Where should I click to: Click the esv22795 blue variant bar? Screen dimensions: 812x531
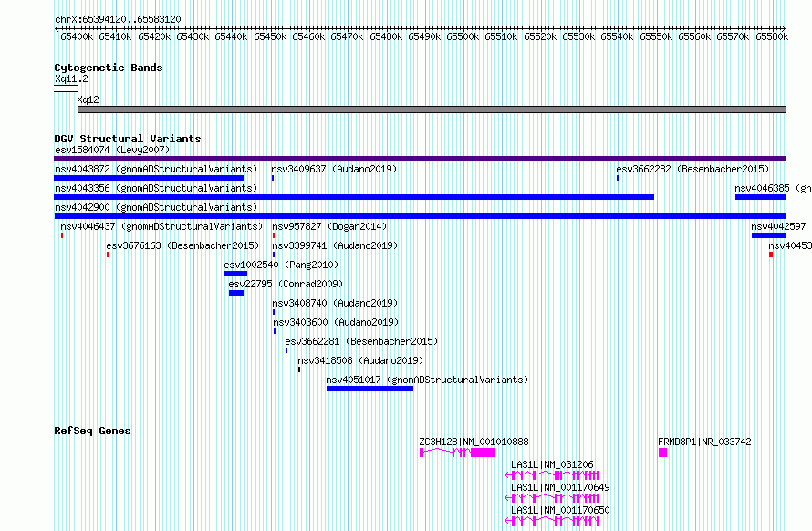[236, 293]
